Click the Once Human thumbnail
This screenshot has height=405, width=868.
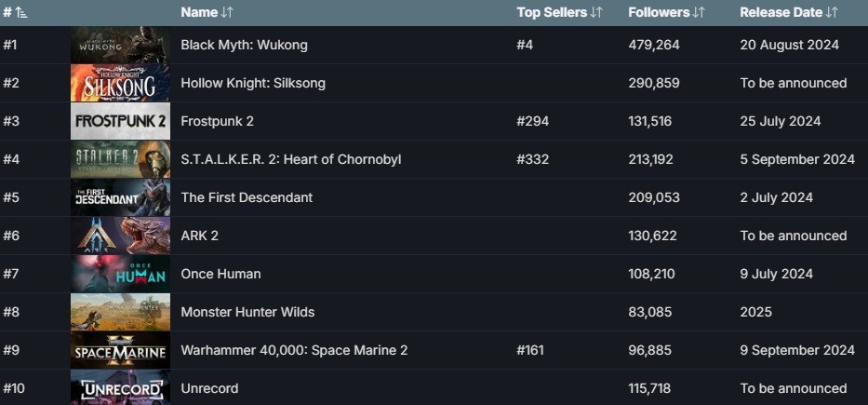tap(120, 274)
